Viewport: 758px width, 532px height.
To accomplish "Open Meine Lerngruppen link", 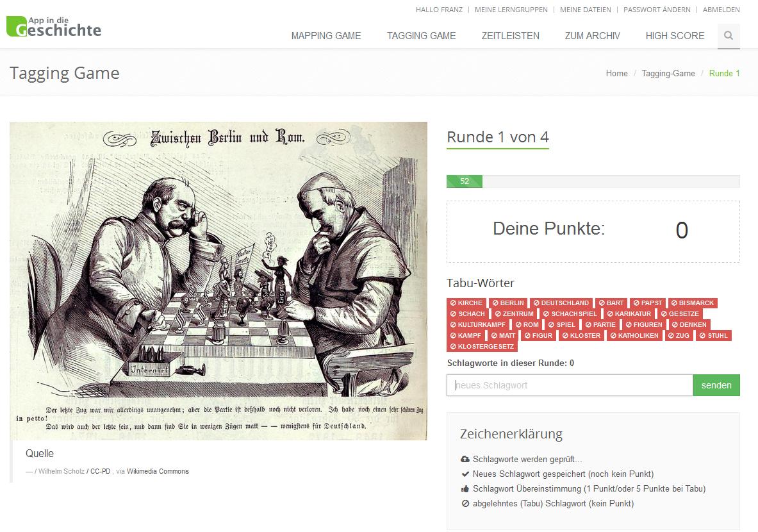I will pyautogui.click(x=511, y=10).
